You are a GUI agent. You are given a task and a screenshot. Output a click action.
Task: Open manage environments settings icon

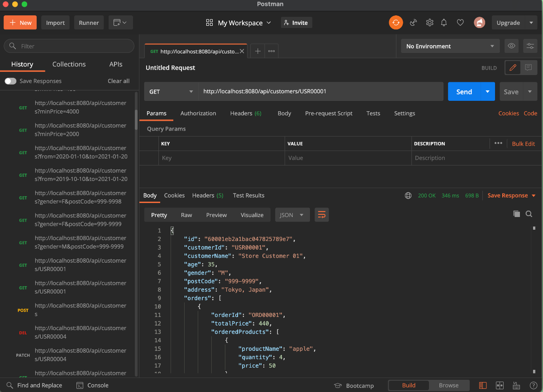pos(530,46)
